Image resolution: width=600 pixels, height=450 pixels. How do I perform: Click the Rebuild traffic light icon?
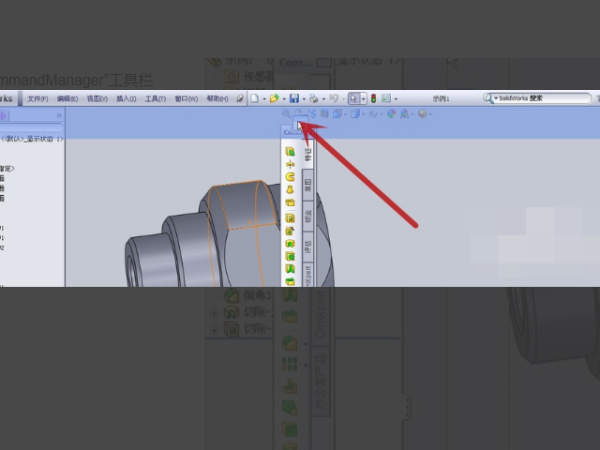[x=373, y=99]
